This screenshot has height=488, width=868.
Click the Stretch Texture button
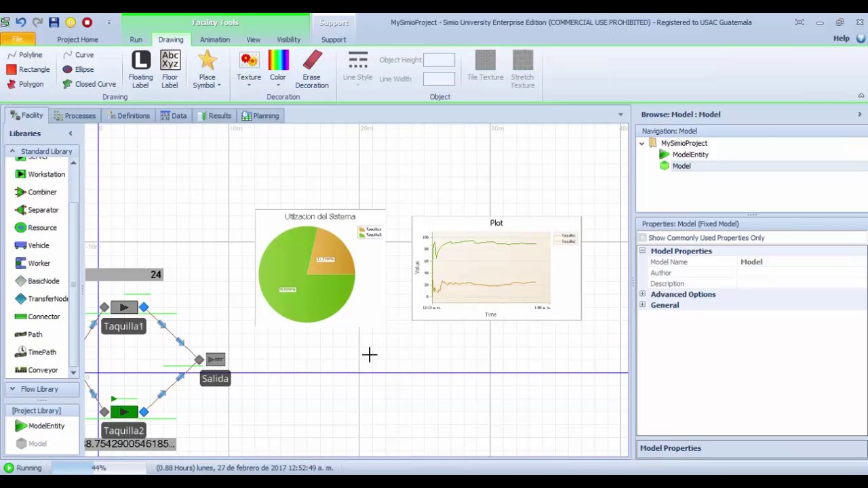[522, 70]
